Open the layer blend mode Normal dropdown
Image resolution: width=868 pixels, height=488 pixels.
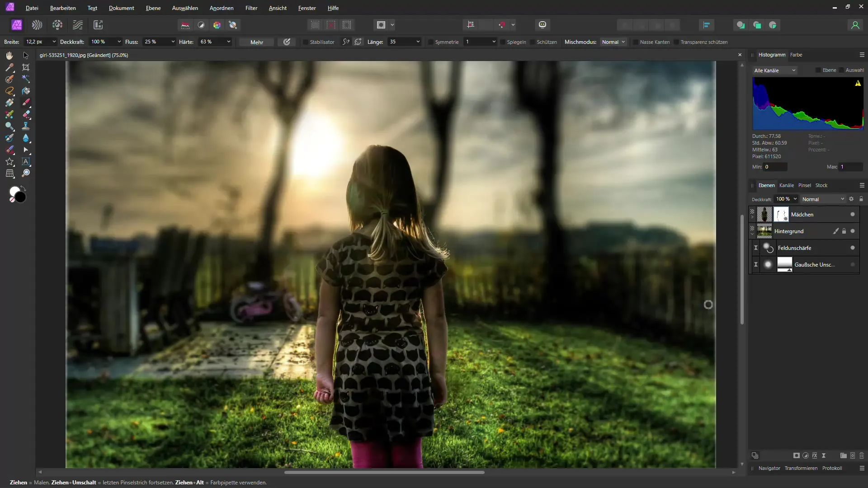point(823,199)
